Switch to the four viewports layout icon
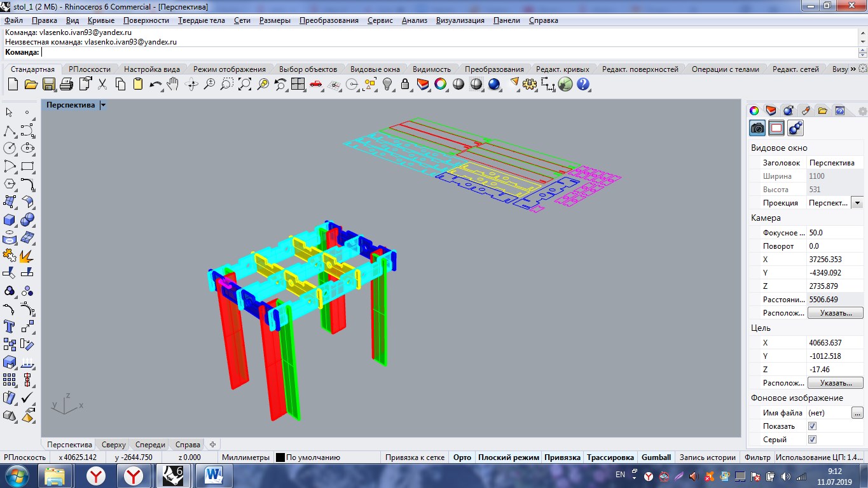Screen dimensions: 868x488 298,84
